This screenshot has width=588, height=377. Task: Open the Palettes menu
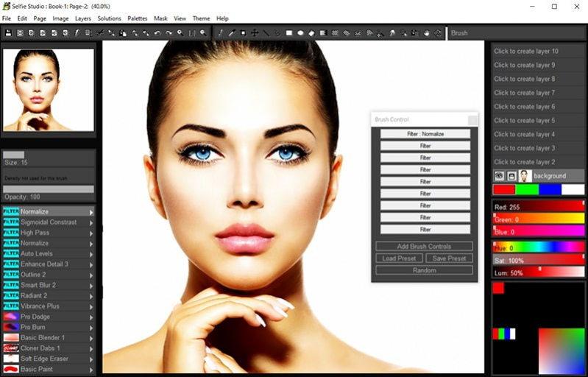click(138, 18)
